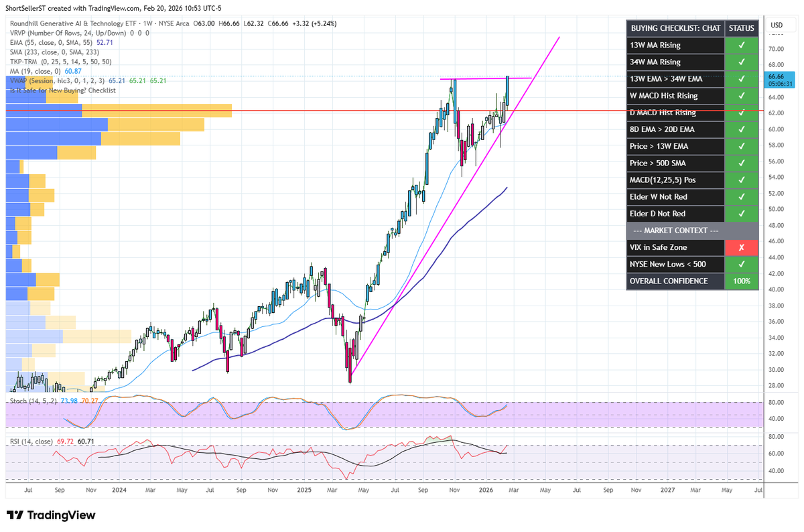Click the checkmark beside 8D EMA > 20D EMA
The height and width of the screenshot is (532, 804).
(742, 129)
